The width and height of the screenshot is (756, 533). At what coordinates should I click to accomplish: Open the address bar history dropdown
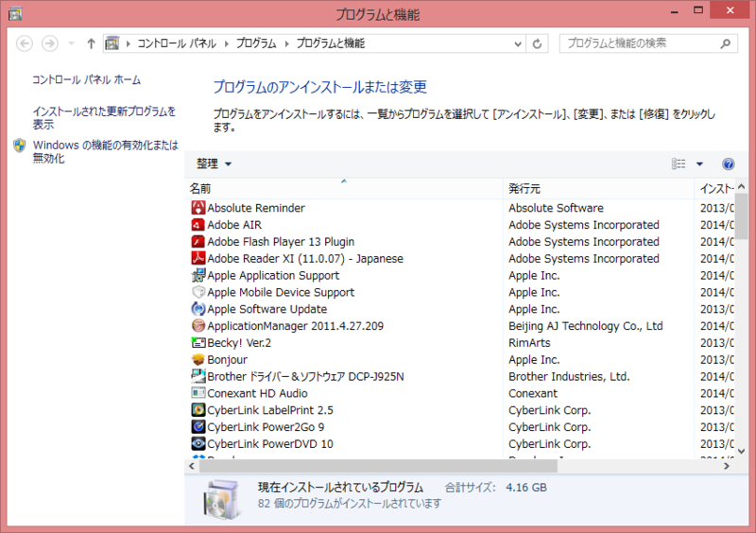point(518,43)
